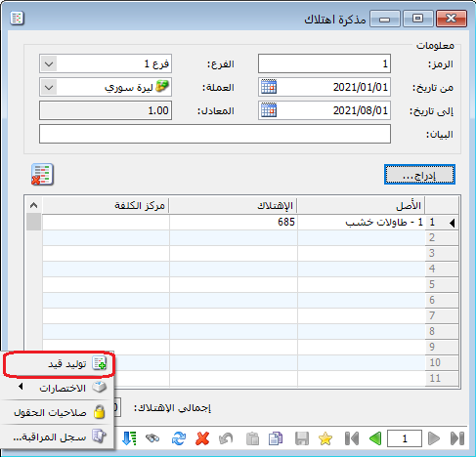Viewport: 476px width, 457px height.
Task: Open the calendar picker for إلى تاريخ
Action: [269, 110]
